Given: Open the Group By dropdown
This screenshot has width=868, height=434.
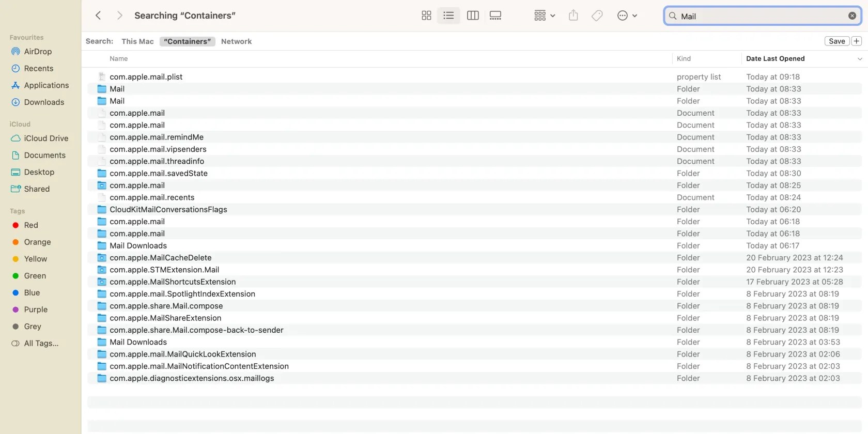Looking at the screenshot, I should (x=545, y=16).
